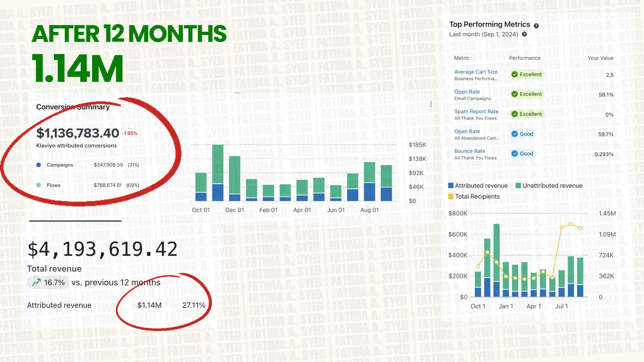Toggle the Attributed revenue legend swatch
The image size is (644, 362).
click(x=451, y=185)
